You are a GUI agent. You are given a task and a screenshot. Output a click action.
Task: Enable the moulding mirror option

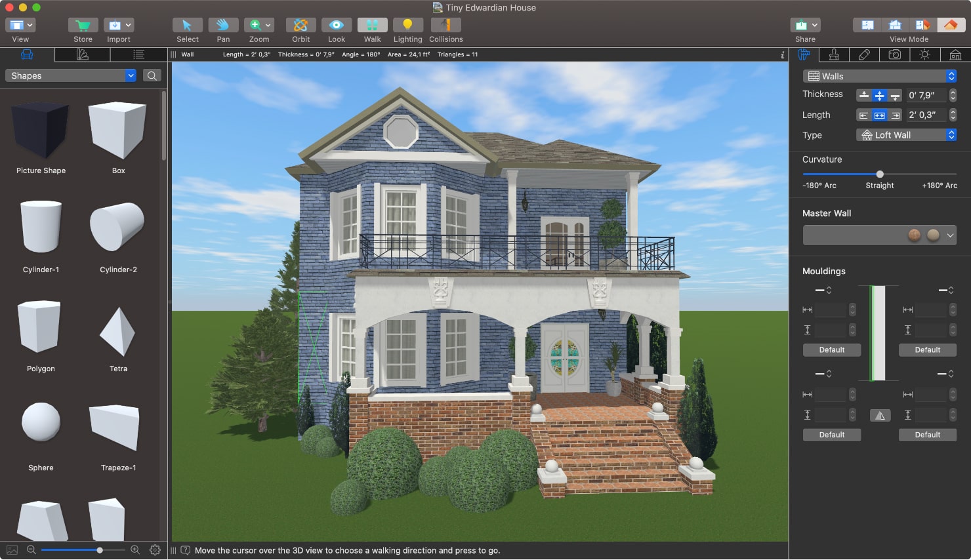(x=880, y=414)
